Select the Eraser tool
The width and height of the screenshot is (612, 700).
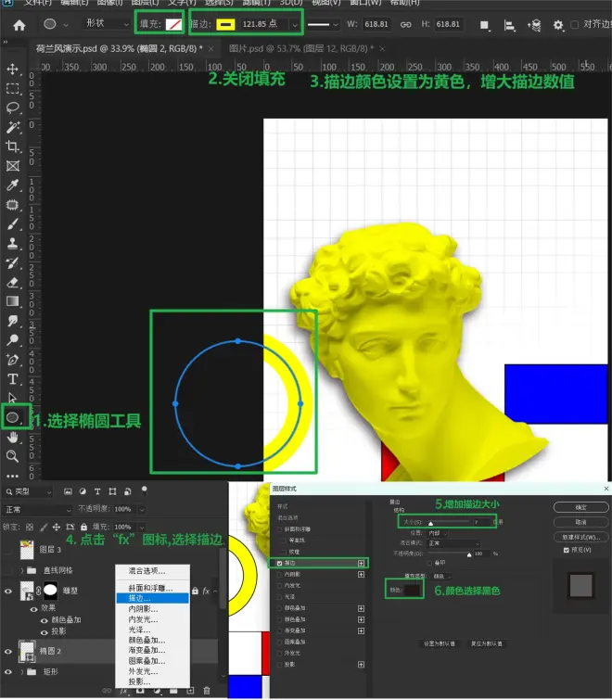12,282
